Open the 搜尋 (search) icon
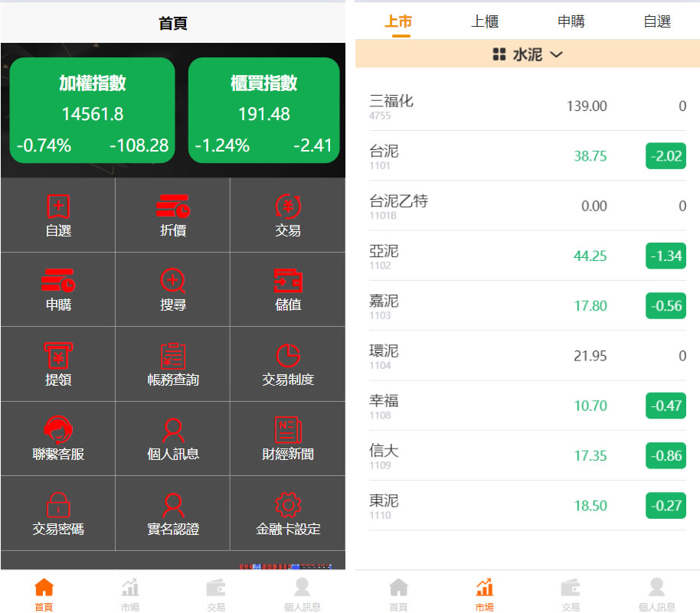Screen dimensions: 700x613 [x=173, y=290]
